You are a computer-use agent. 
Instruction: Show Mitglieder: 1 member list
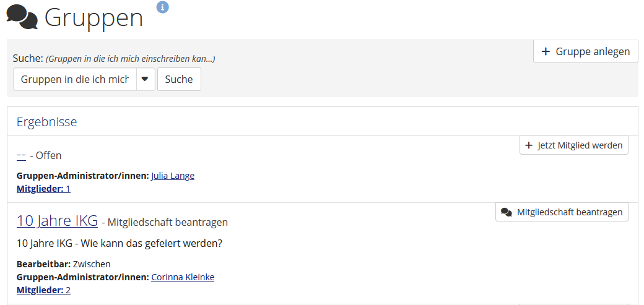[x=43, y=189]
